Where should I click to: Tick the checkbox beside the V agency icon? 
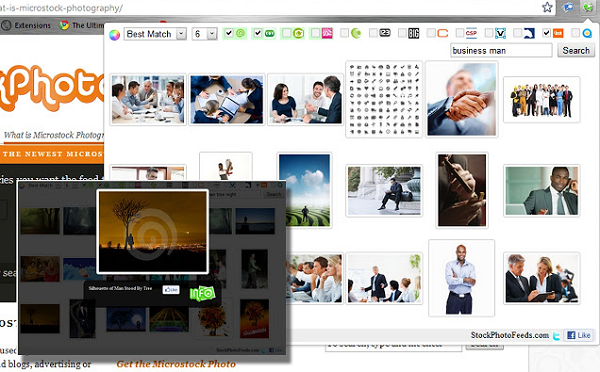[x=489, y=33]
